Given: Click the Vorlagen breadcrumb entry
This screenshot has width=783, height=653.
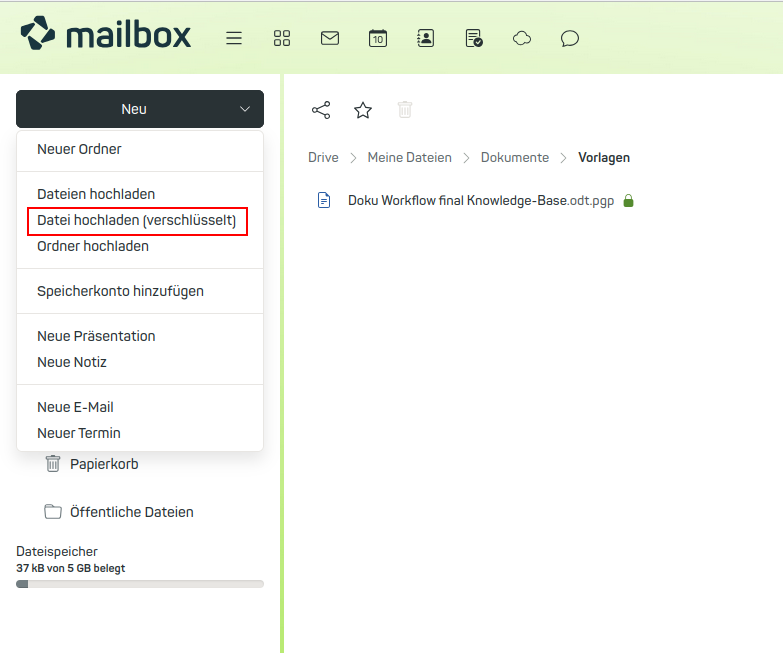Looking at the screenshot, I should (x=604, y=157).
